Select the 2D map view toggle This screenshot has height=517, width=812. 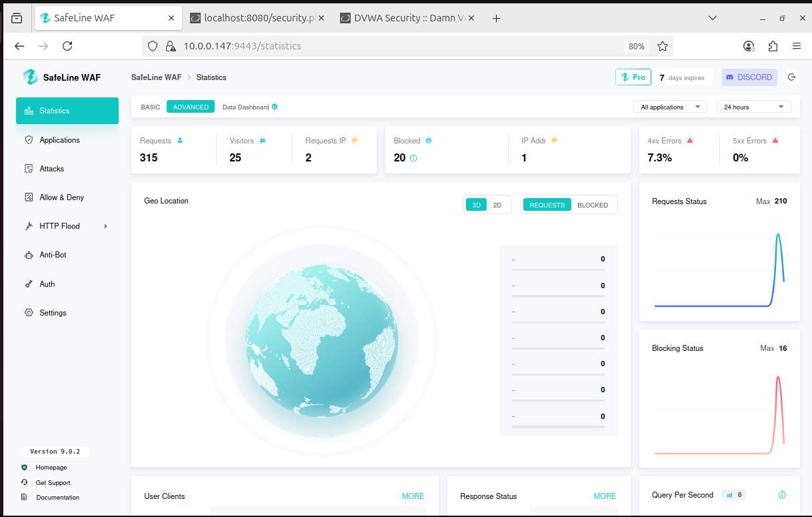click(x=497, y=205)
